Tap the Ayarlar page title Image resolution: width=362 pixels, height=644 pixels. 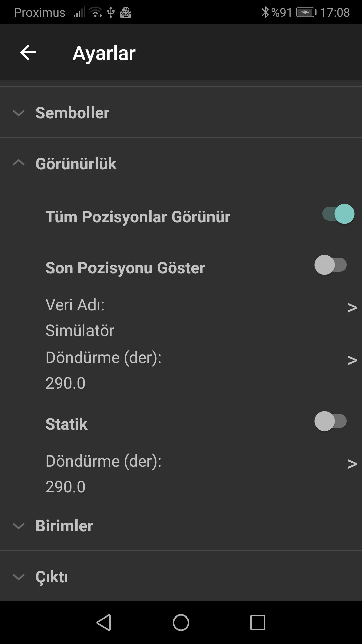tap(104, 53)
